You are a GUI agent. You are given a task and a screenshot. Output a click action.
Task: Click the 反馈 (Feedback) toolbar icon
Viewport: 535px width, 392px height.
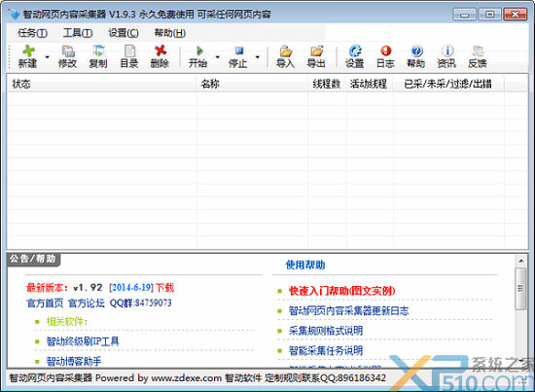(x=478, y=56)
